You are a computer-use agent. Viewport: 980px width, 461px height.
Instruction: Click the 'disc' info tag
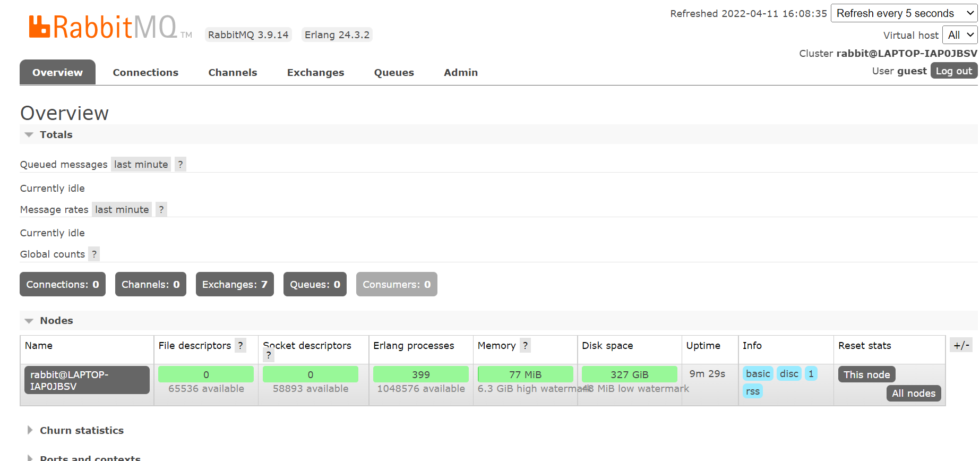pyautogui.click(x=789, y=374)
